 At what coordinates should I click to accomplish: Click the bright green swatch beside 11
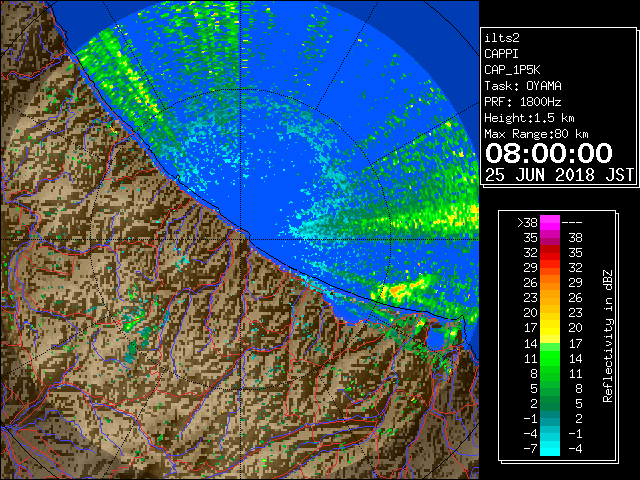tap(550, 358)
